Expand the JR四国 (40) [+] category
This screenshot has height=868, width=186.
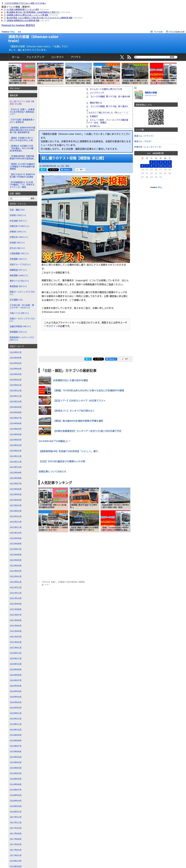[17, 243]
